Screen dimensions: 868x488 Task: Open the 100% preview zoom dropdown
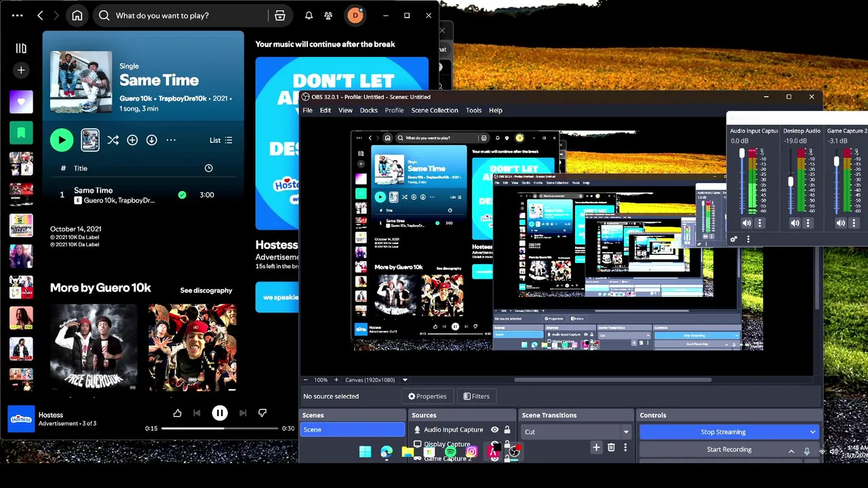pos(321,380)
